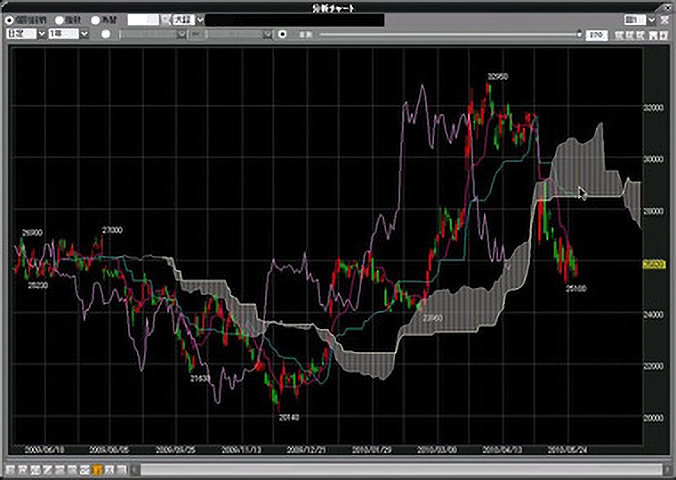Click the first icon right of the 270 field
Viewport: 676px width, 480px height.
[x=620, y=34]
